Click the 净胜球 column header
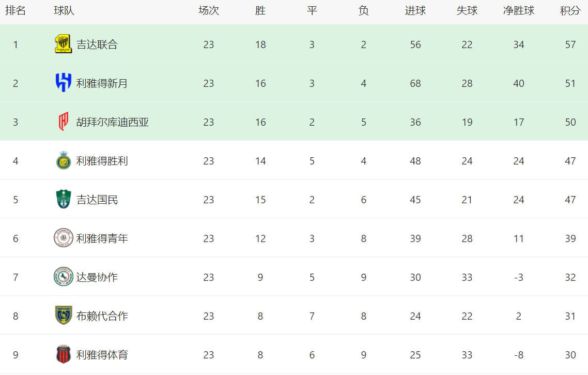Screen dimensions: 588x375 518,11
